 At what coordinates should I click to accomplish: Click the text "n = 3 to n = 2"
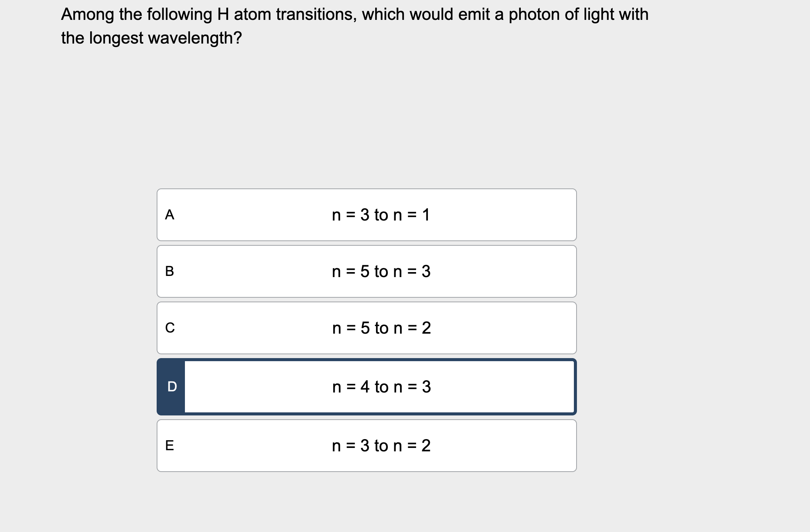pyautogui.click(x=381, y=445)
